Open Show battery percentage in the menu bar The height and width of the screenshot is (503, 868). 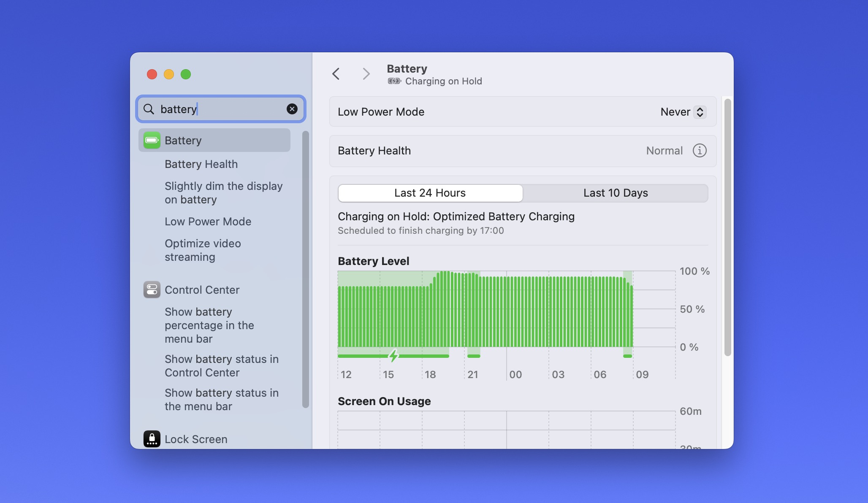209,325
